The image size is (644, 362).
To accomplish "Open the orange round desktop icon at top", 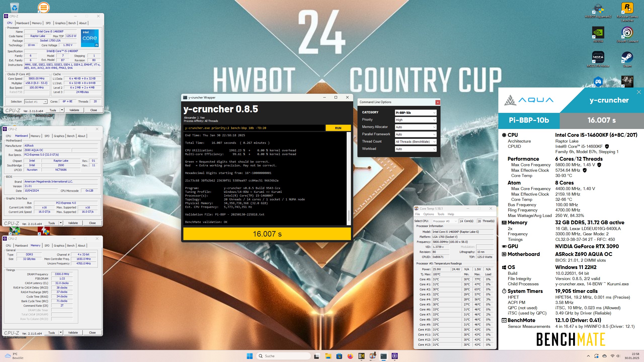I will (x=44, y=8).
